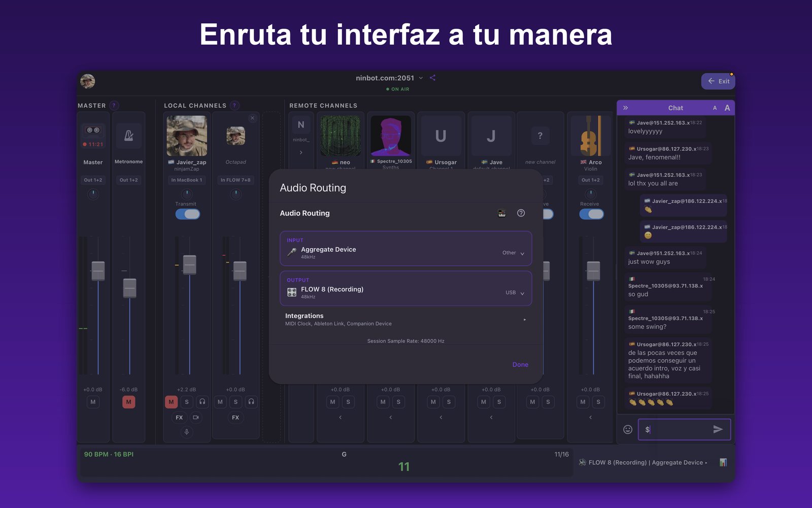Click the Local Channels help icon
The height and width of the screenshot is (508, 812).
(x=234, y=106)
